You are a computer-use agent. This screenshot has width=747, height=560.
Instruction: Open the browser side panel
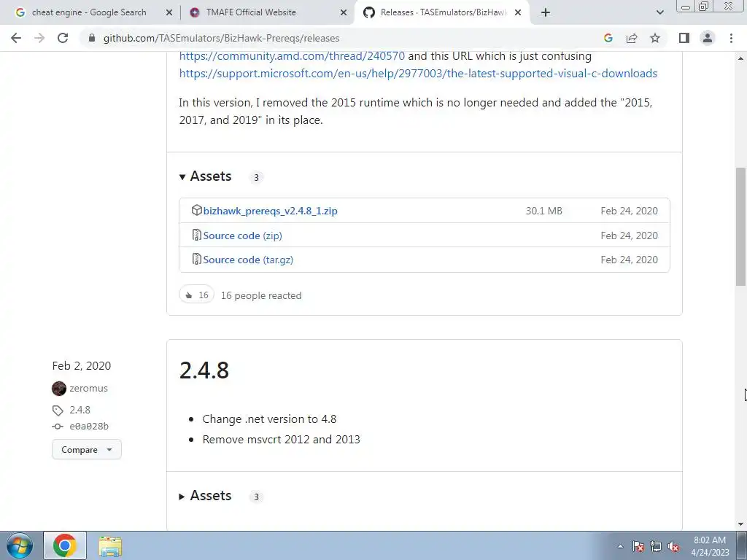684,38
